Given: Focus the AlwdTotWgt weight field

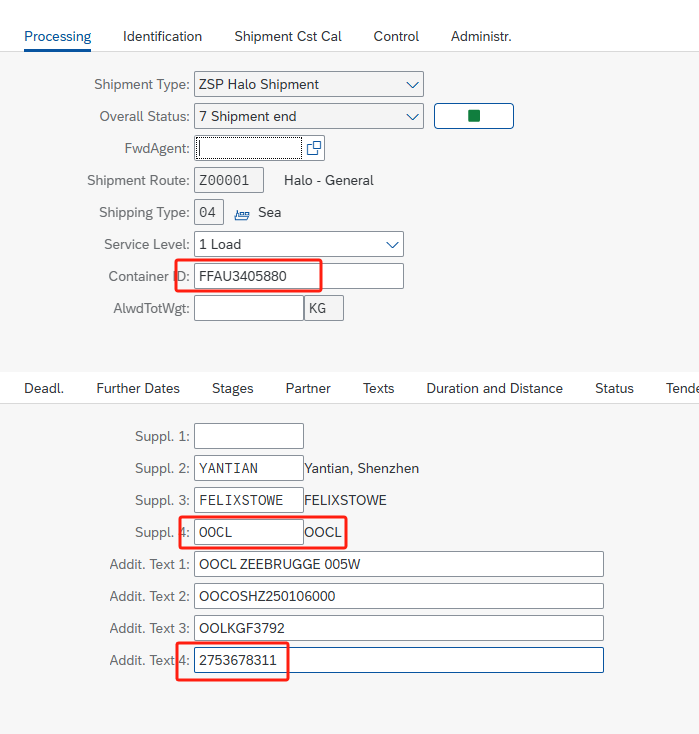Looking at the screenshot, I should tap(248, 308).
